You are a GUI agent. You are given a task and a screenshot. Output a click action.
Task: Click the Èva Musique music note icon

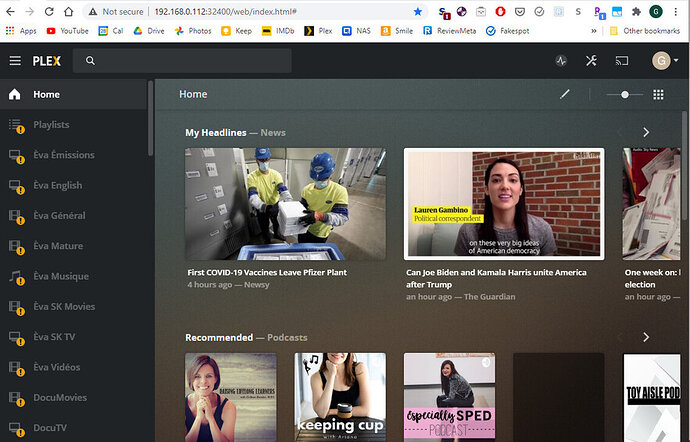16,277
